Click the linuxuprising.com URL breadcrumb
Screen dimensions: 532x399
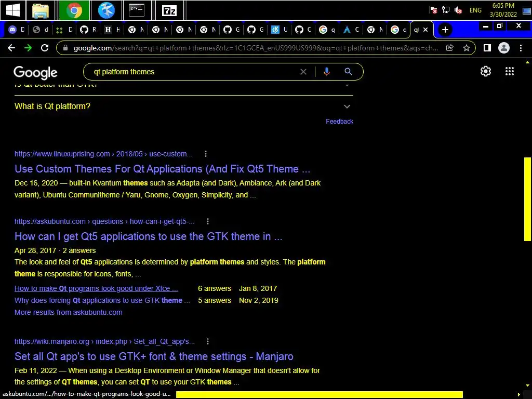tap(103, 154)
